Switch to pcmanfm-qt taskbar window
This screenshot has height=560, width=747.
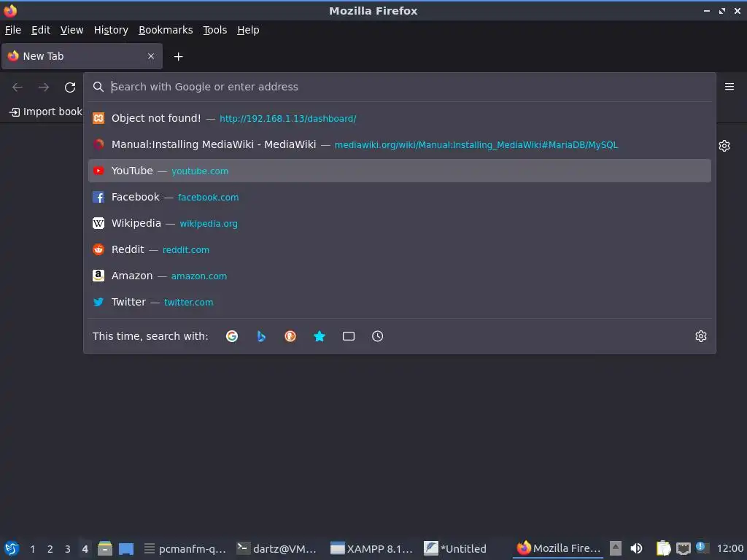pos(186,548)
